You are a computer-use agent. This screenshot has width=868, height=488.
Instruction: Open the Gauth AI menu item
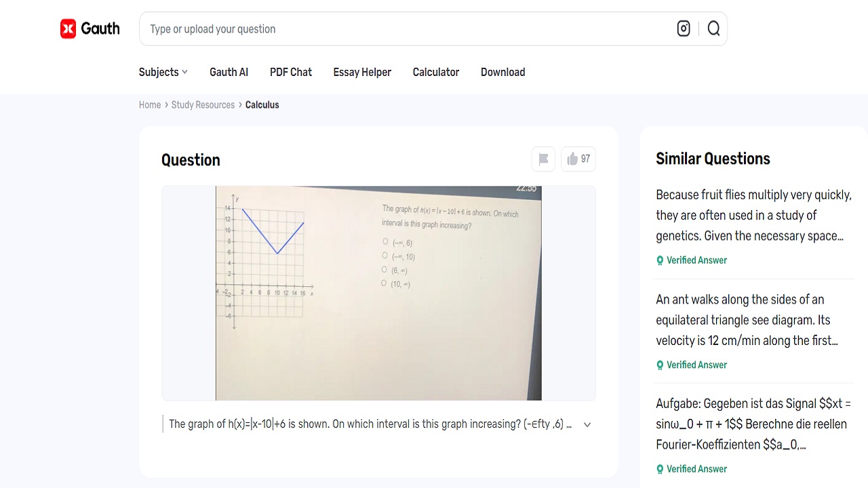point(229,72)
